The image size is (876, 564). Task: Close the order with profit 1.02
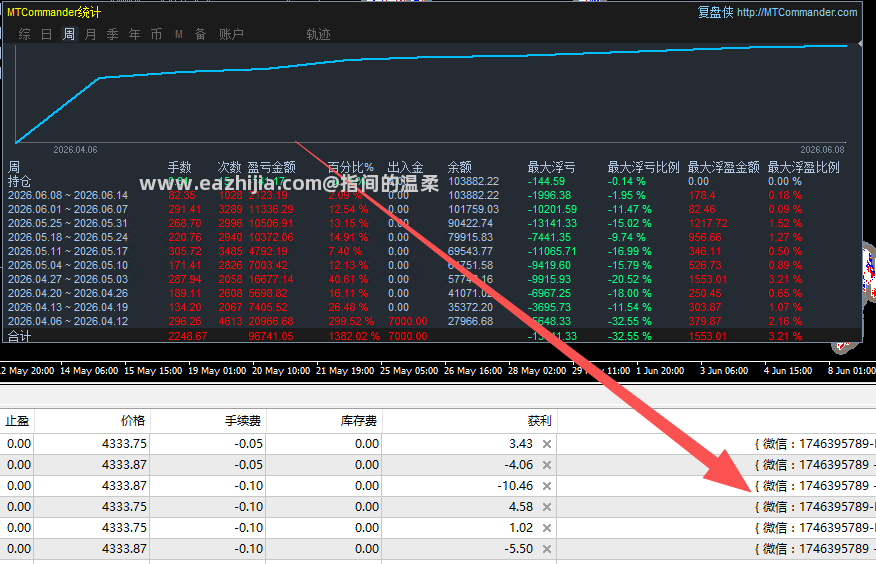click(x=547, y=528)
